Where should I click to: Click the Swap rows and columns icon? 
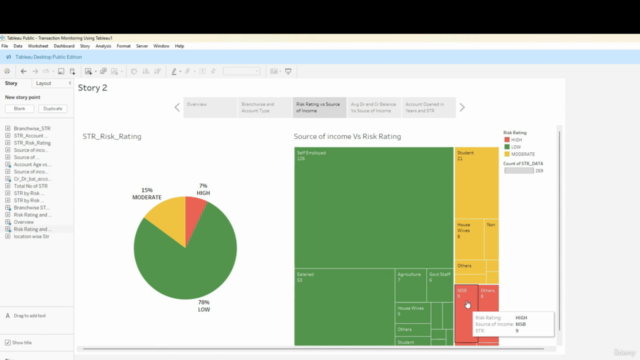point(134,71)
